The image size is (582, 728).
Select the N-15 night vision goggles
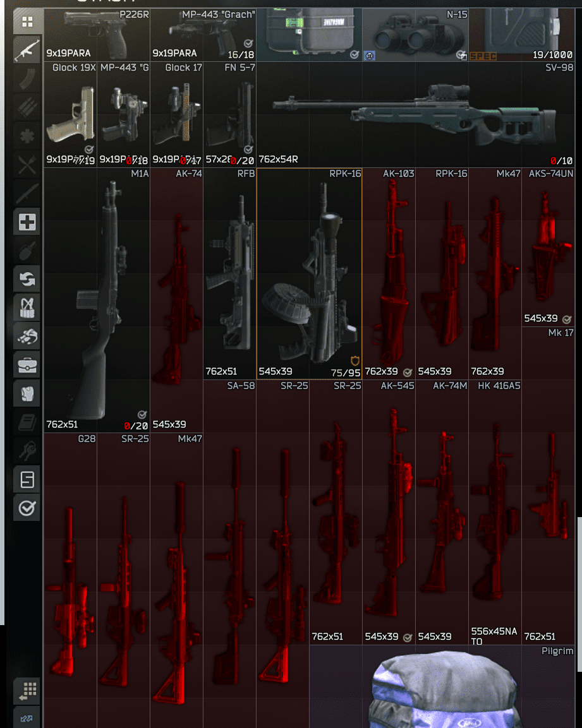click(415, 35)
